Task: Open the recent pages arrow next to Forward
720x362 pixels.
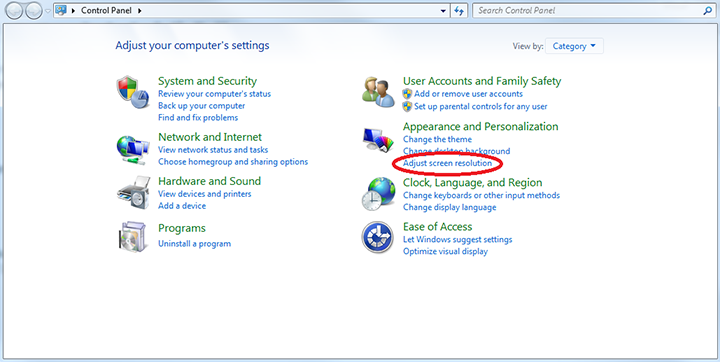Action: 47,11
